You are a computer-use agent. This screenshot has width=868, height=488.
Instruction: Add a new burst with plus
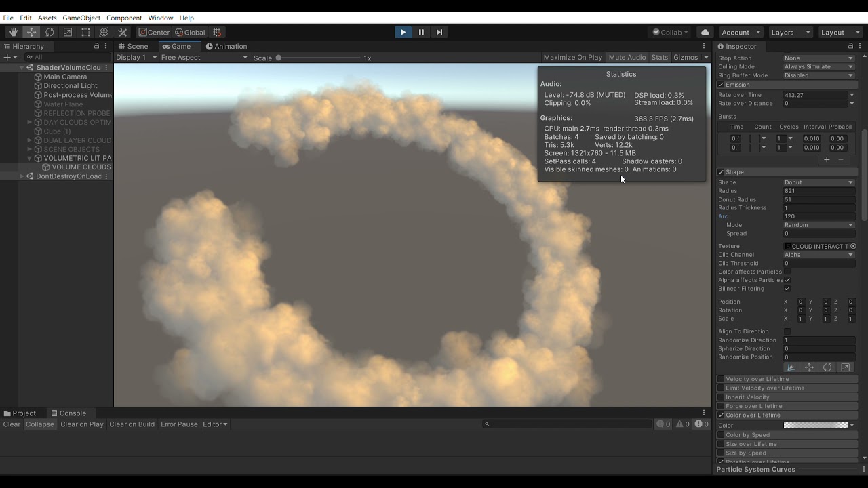pos(827,160)
